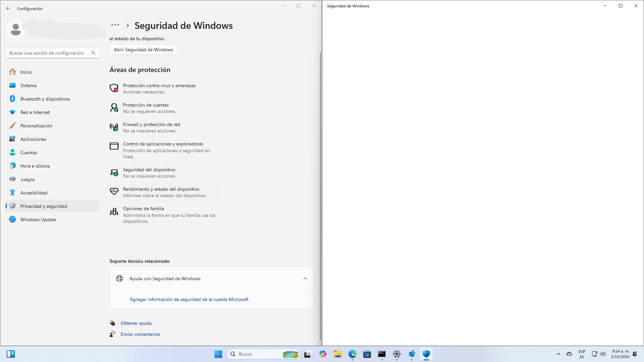Click the Obtener ayuda link
The image size is (644, 362).
click(x=136, y=323)
